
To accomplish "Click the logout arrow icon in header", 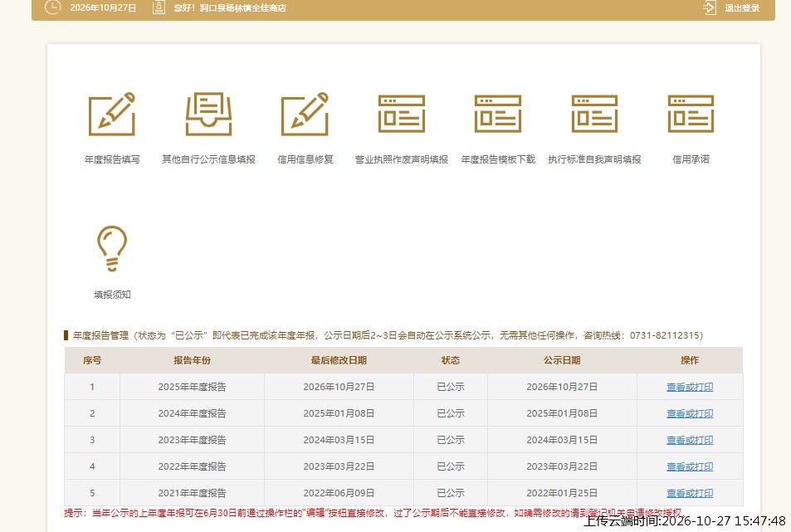I will point(710,7).
